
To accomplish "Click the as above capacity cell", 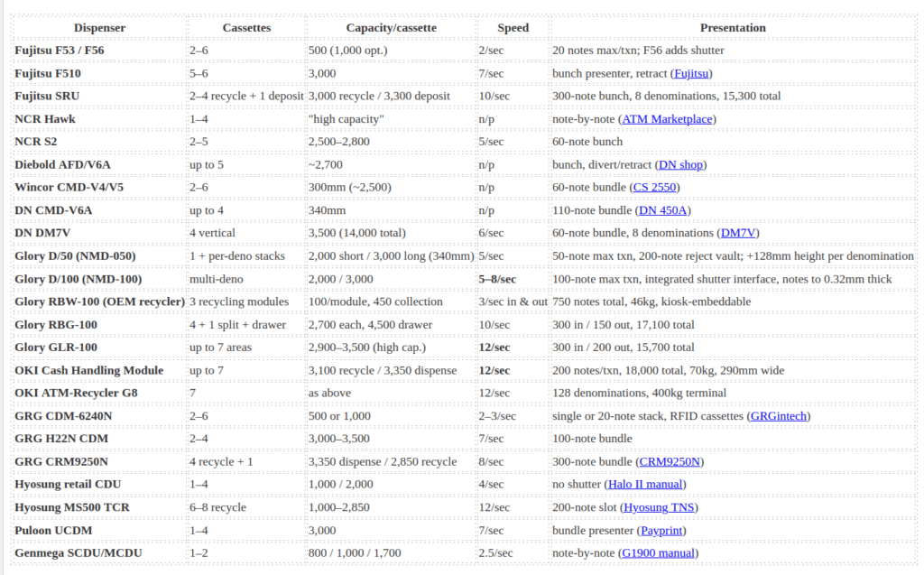I will [x=392, y=394].
